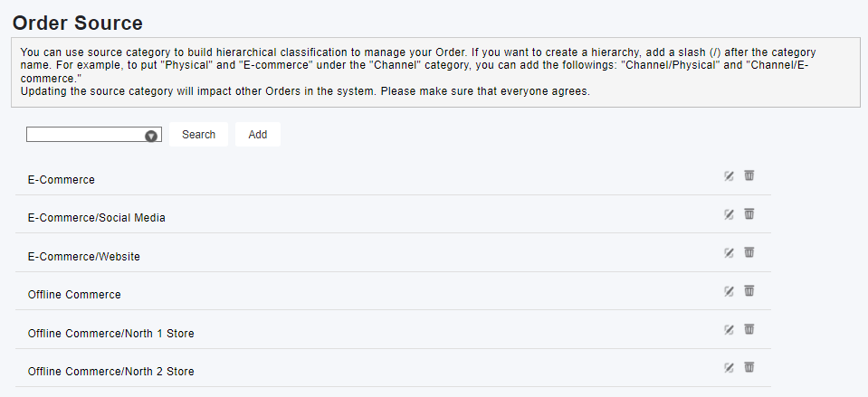
Task: Edit Offline Commerce/North 1 Store entry
Action: pyautogui.click(x=729, y=329)
